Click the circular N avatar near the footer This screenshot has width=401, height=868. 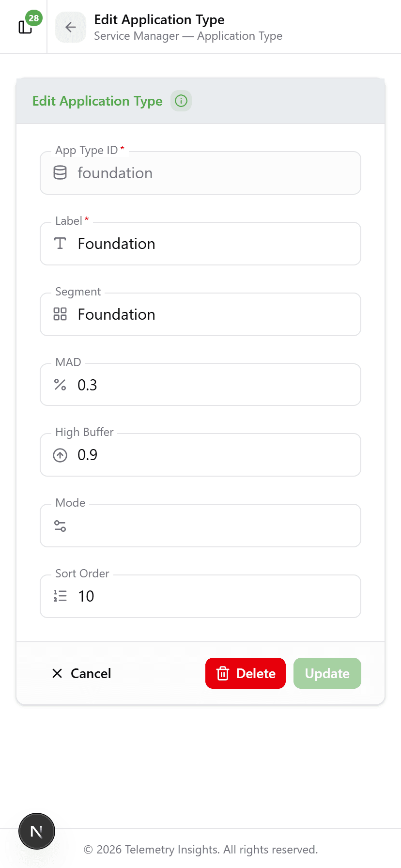[36, 831]
